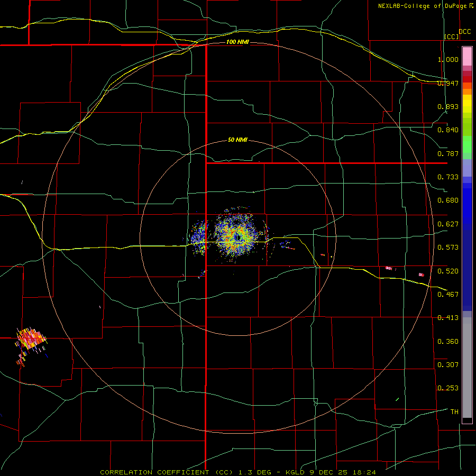
Task: Click the 0.893 scale value
Action: point(448,106)
